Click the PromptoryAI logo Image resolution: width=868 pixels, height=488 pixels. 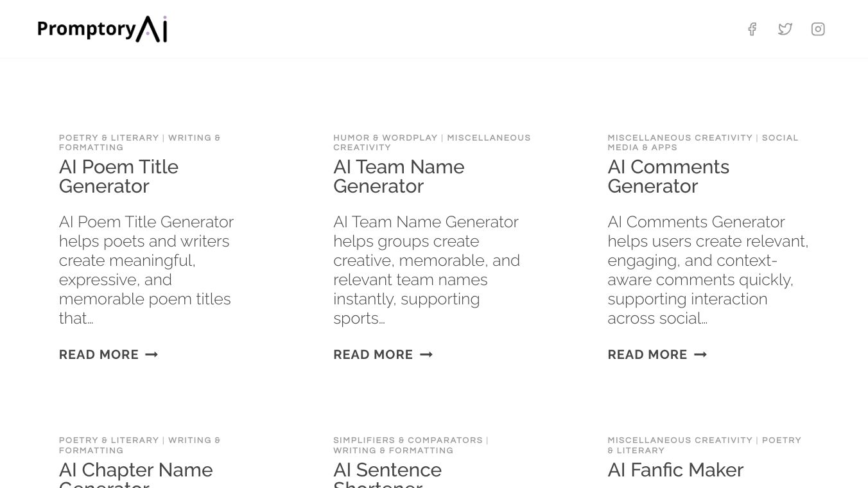pyautogui.click(x=103, y=29)
